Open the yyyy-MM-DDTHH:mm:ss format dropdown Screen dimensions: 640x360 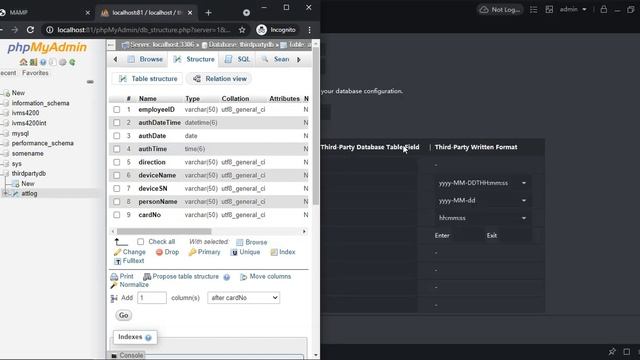point(482,183)
